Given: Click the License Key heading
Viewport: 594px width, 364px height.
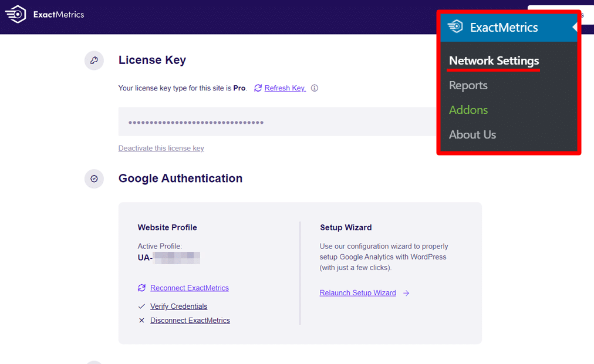Looking at the screenshot, I should [152, 60].
